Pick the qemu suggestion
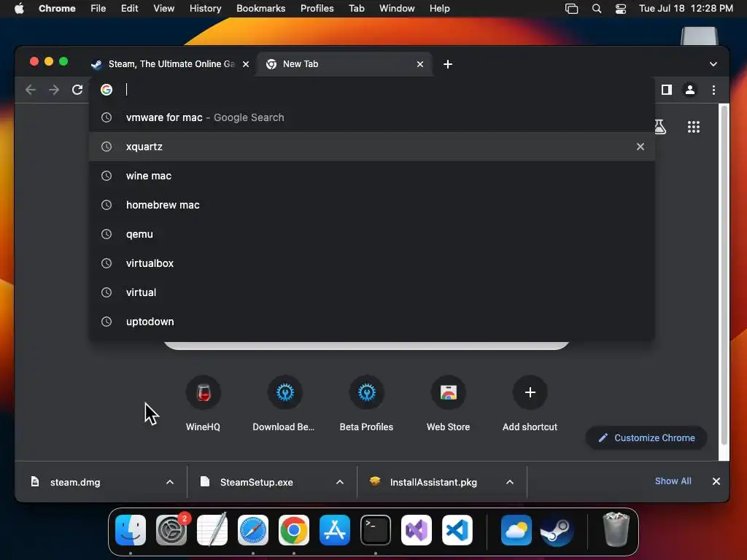Viewport: 747px width, 560px height. click(371, 234)
